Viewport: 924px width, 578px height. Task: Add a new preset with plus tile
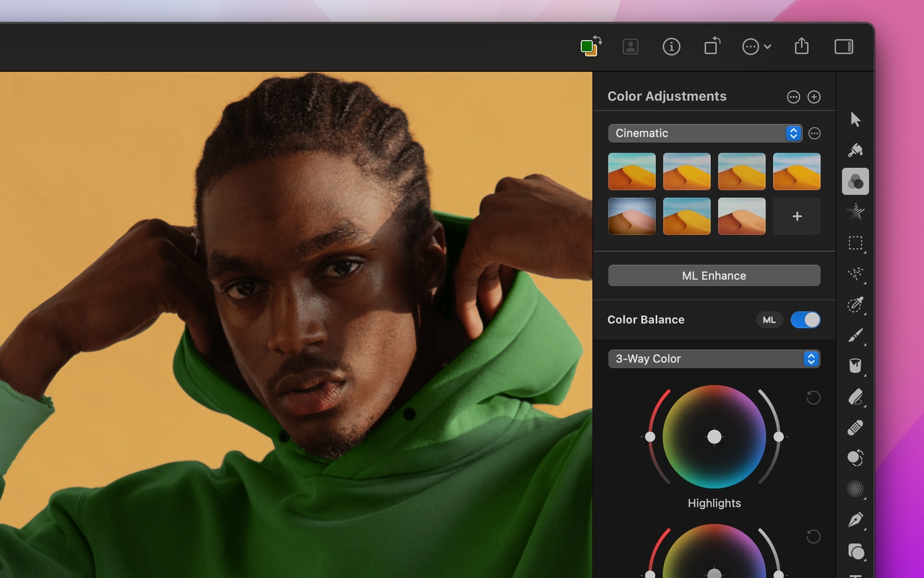797,216
